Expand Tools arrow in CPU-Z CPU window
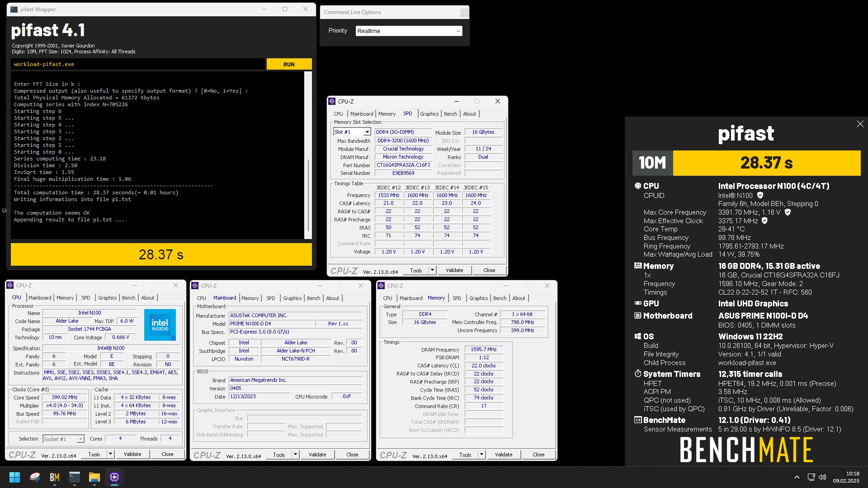 (x=110, y=454)
